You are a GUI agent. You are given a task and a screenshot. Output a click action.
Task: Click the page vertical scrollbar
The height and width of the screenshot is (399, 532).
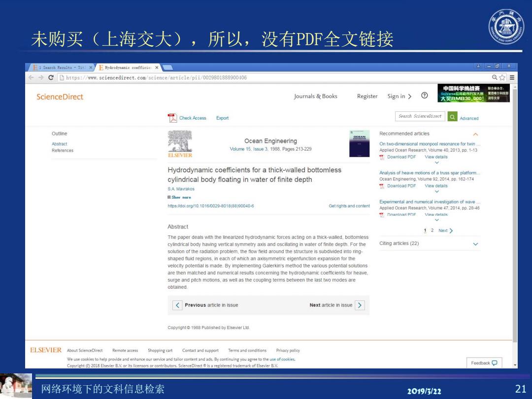pyautogui.click(x=515, y=215)
